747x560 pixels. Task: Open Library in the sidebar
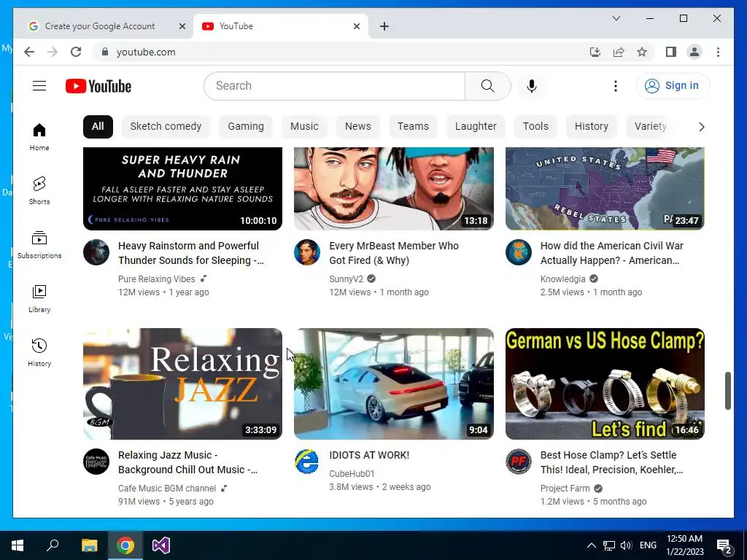click(x=39, y=298)
